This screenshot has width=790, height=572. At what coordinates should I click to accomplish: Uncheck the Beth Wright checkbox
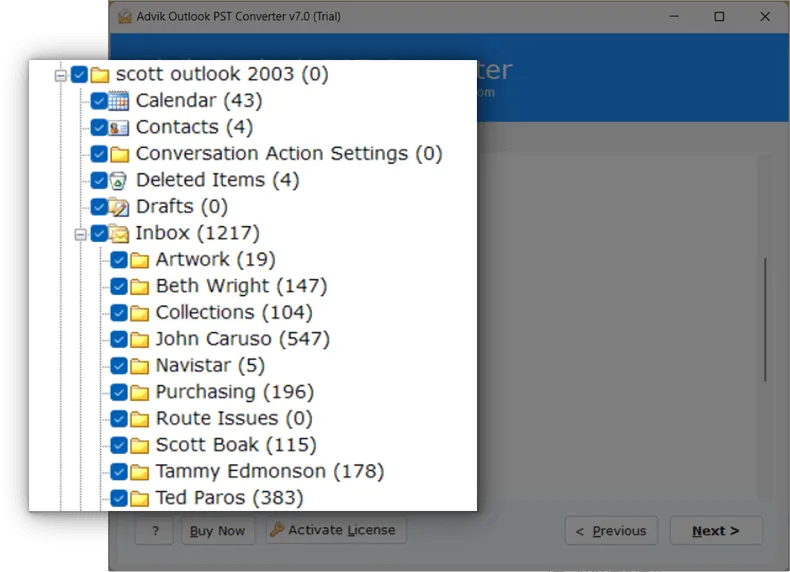pos(118,286)
